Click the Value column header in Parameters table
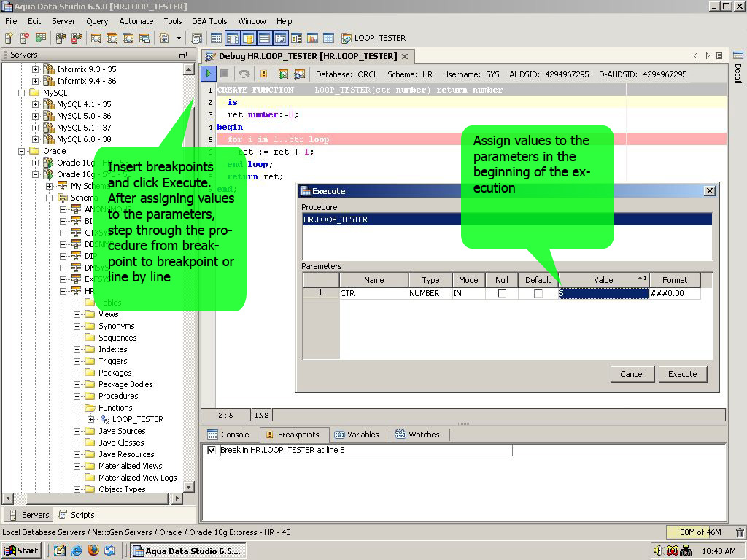Image resolution: width=747 pixels, height=560 pixels. point(603,280)
